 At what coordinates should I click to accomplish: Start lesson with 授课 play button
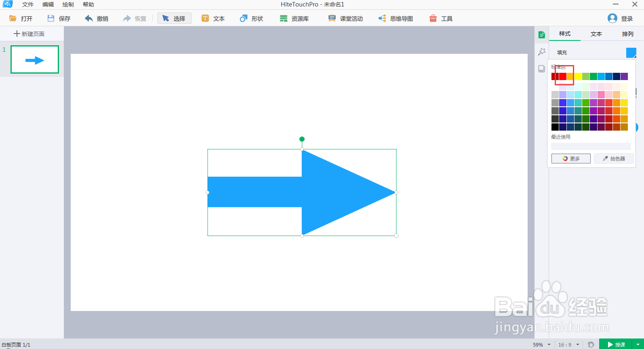pyautogui.click(x=616, y=345)
